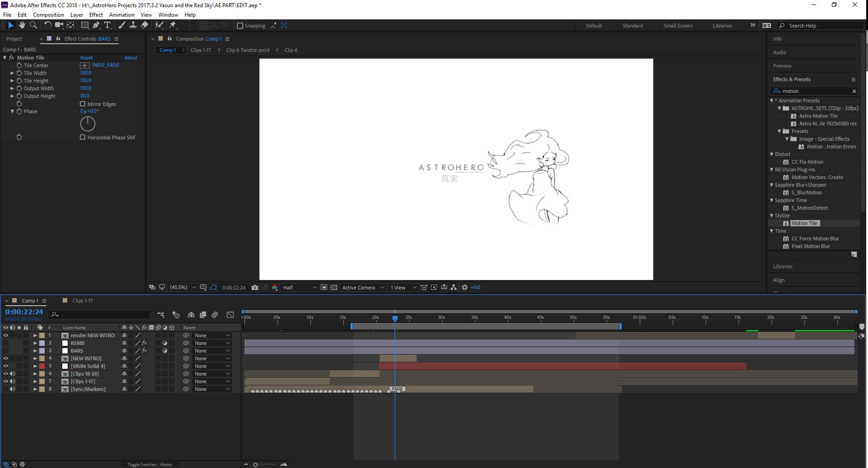Select the Zoom tool in toolbar

tap(33, 25)
